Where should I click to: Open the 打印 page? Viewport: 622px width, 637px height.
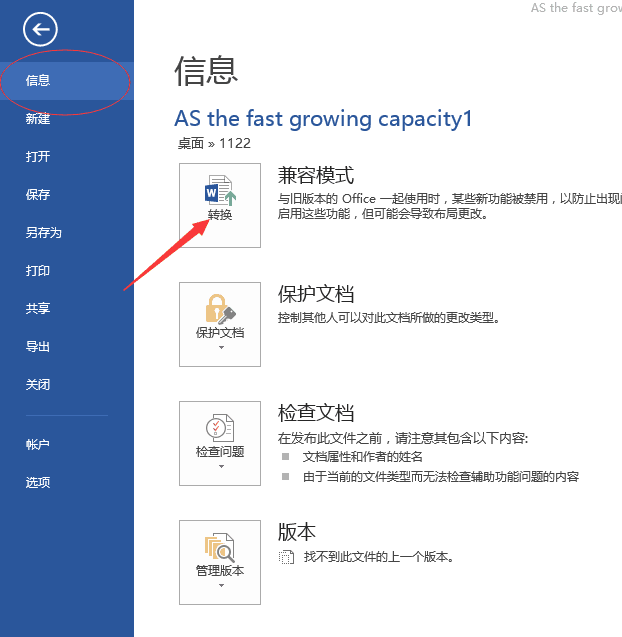[x=67, y=271]
